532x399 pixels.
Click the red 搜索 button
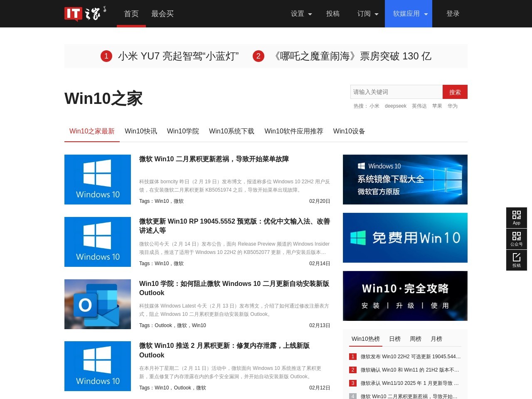coord(455,92)
